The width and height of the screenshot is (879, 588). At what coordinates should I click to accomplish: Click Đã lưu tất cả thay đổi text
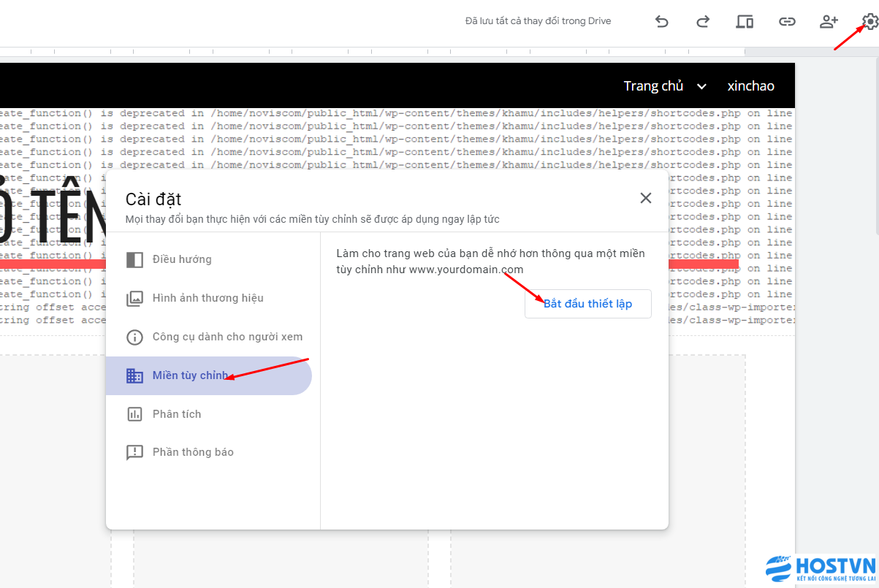pos(538,21)
